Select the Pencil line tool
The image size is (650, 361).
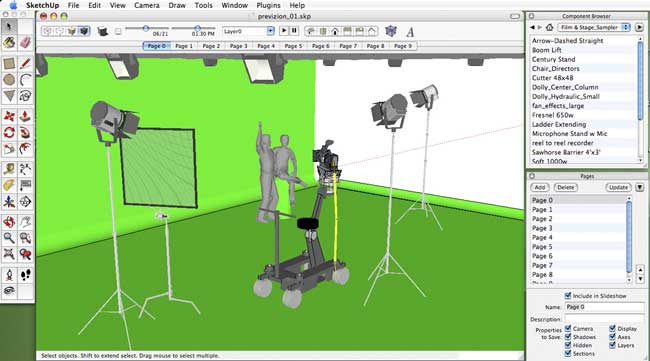coord(25,63)
